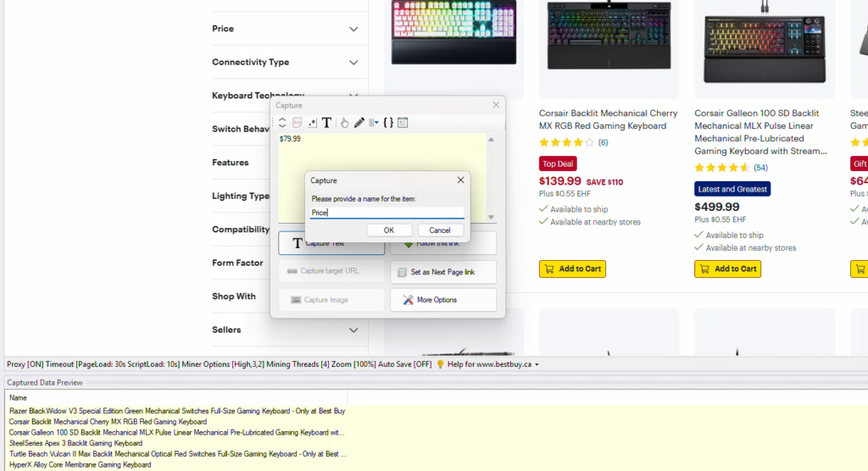Open the Compatibility filter section
The image size is (868, 471).
(x=241, y=229)
